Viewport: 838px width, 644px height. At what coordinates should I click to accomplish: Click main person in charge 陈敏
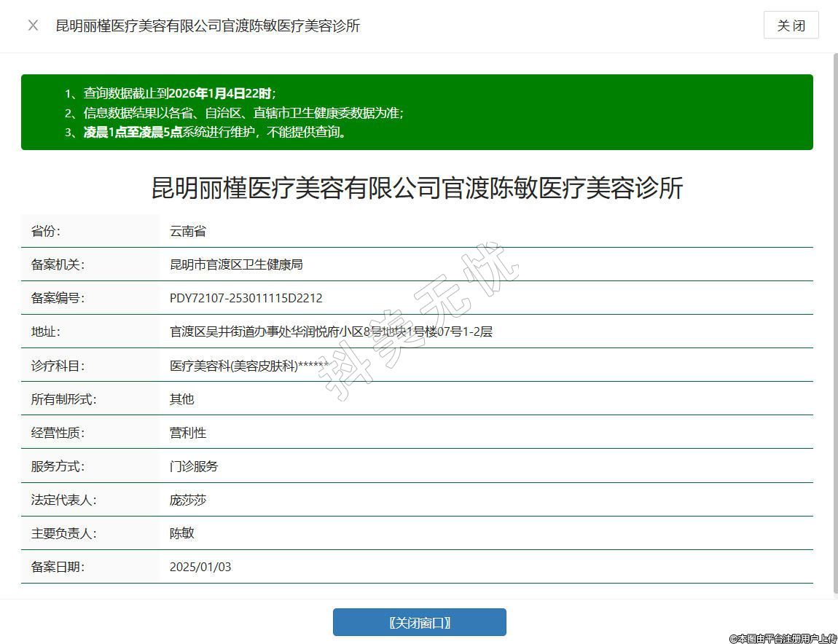pyautogui.click(x=182, y=533)
